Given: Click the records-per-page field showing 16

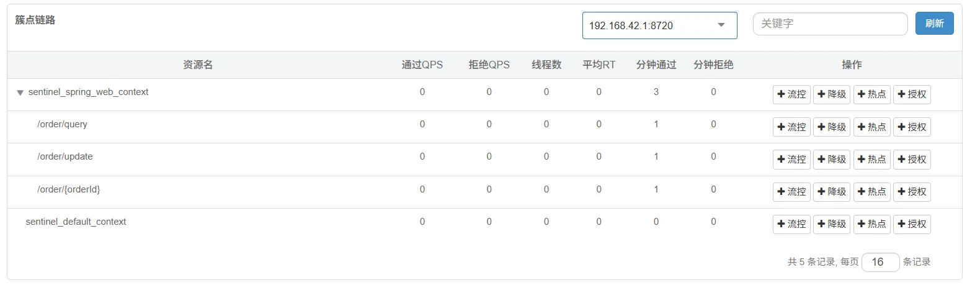Looking at the screenshot, I should point(880,262).
